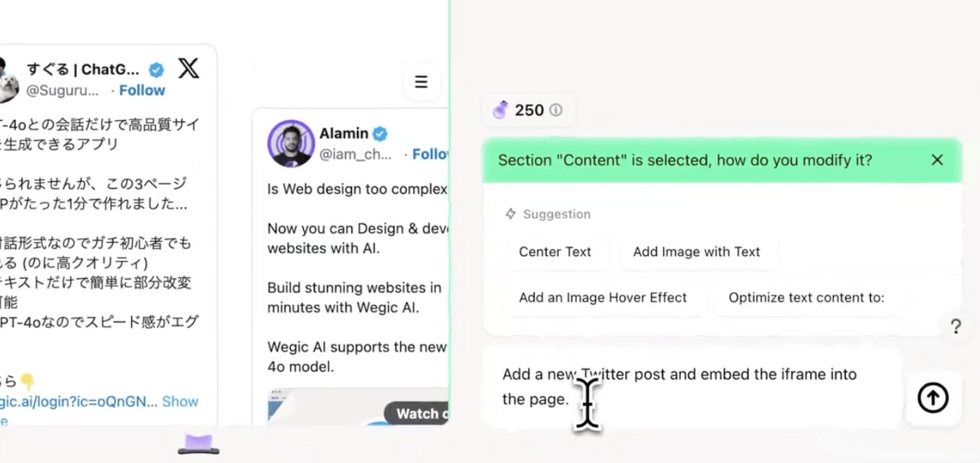Click Alamin's verified badge
Screen dimensions: 980x463
(x=380, y=133)
